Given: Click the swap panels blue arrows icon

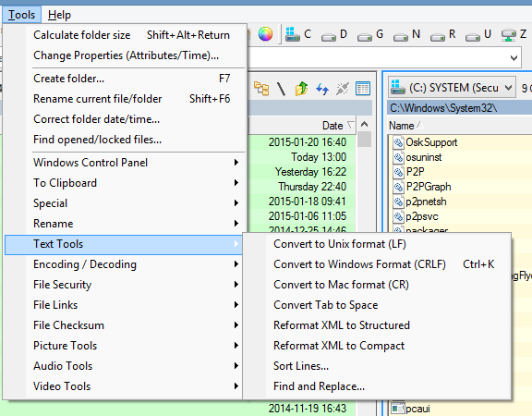Looking at the screenshot, I should tap(322, 89).
